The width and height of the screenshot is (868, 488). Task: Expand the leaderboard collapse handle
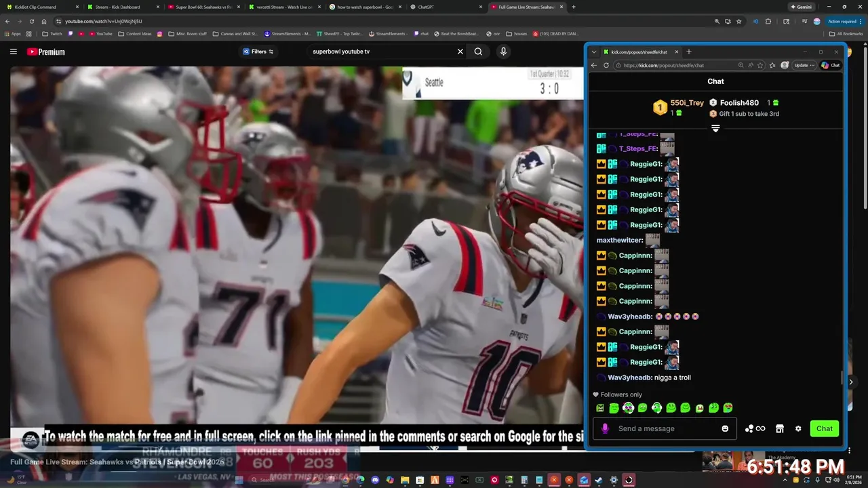[715, 128]
